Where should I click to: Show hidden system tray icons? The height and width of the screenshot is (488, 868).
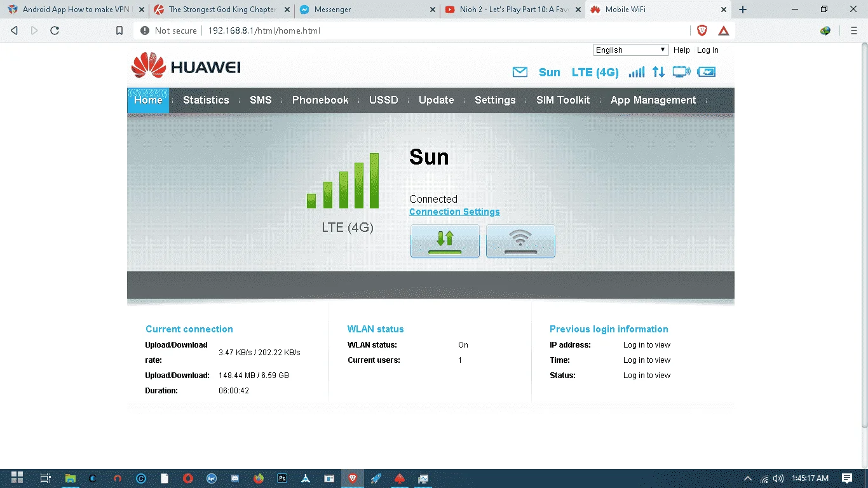749,478
